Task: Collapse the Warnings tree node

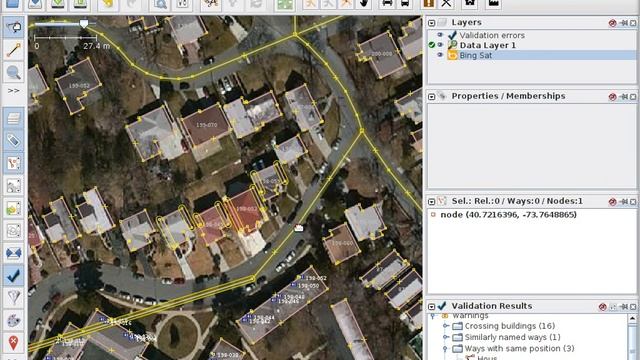Action: [x=433, y=316]
